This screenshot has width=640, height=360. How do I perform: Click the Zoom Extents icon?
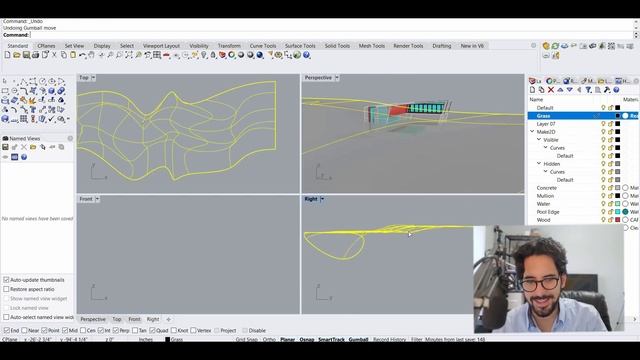point(129,55)
